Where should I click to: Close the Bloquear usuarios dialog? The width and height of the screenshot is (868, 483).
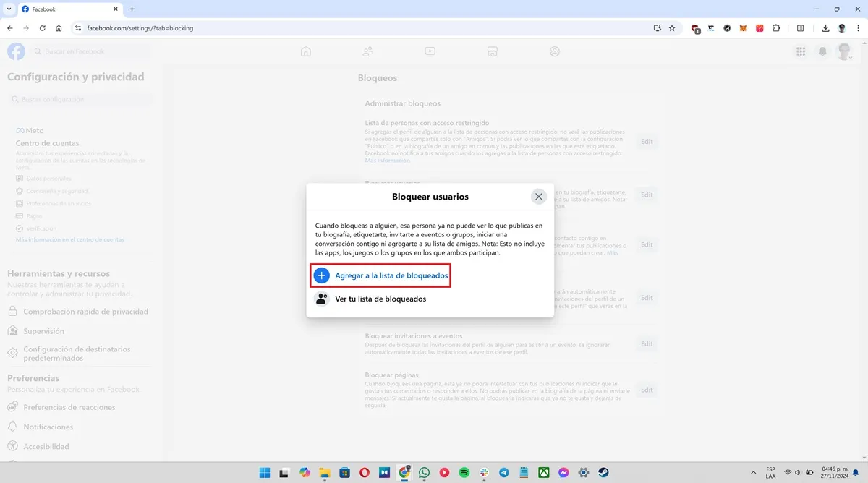538,197
